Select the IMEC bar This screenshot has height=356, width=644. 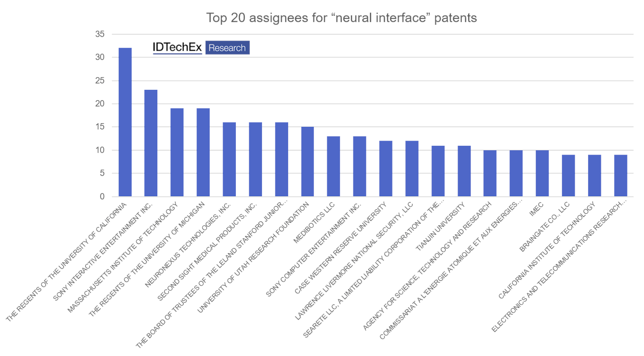[x=542, y=173]
